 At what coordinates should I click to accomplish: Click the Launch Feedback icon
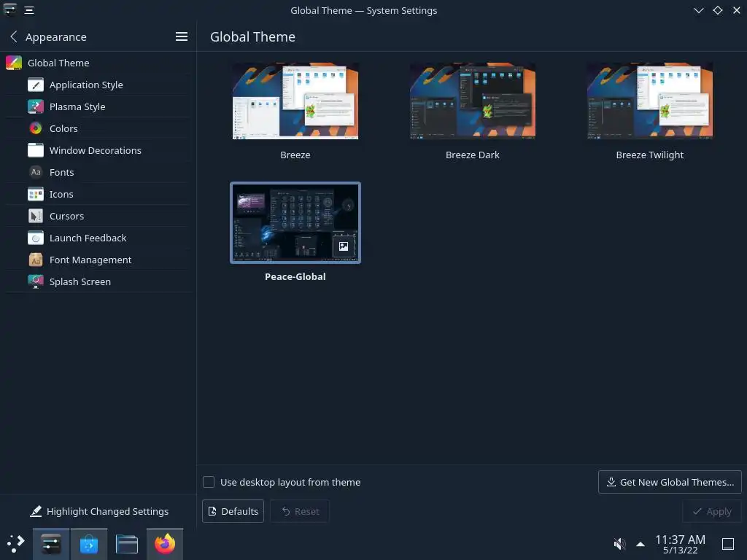36,238
